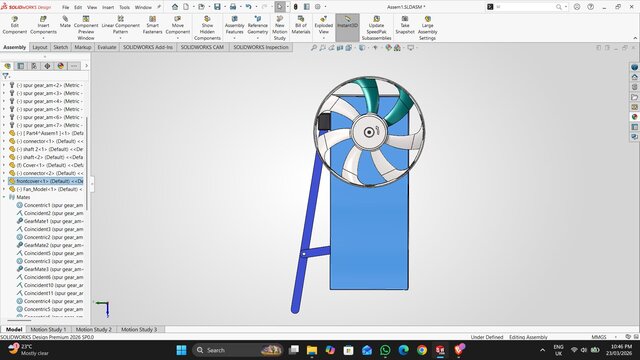640x360 pixels.
Task: Open the Help question mark icon
Action: pos(591,7)
